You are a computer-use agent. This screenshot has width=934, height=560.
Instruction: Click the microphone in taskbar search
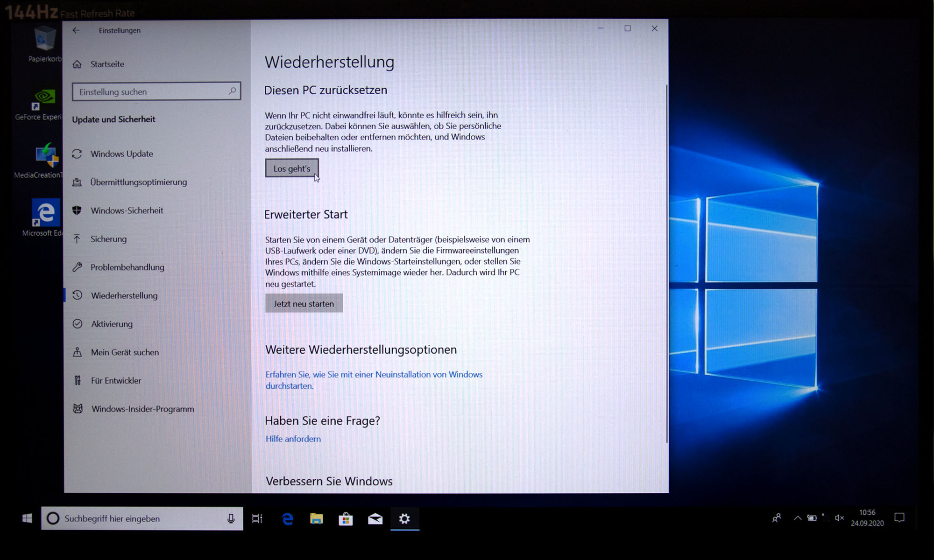[x=231, y=518]
